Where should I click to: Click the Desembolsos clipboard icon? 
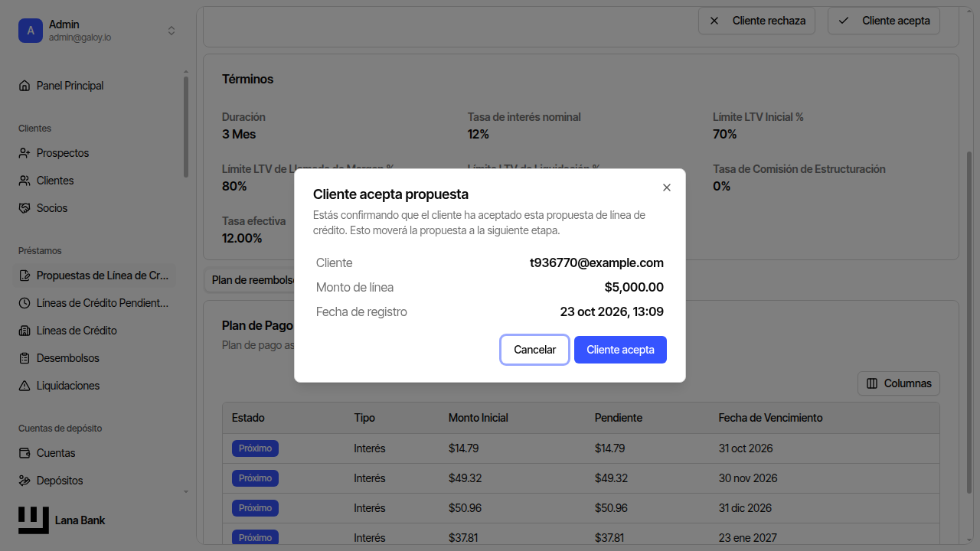point(24,358)
